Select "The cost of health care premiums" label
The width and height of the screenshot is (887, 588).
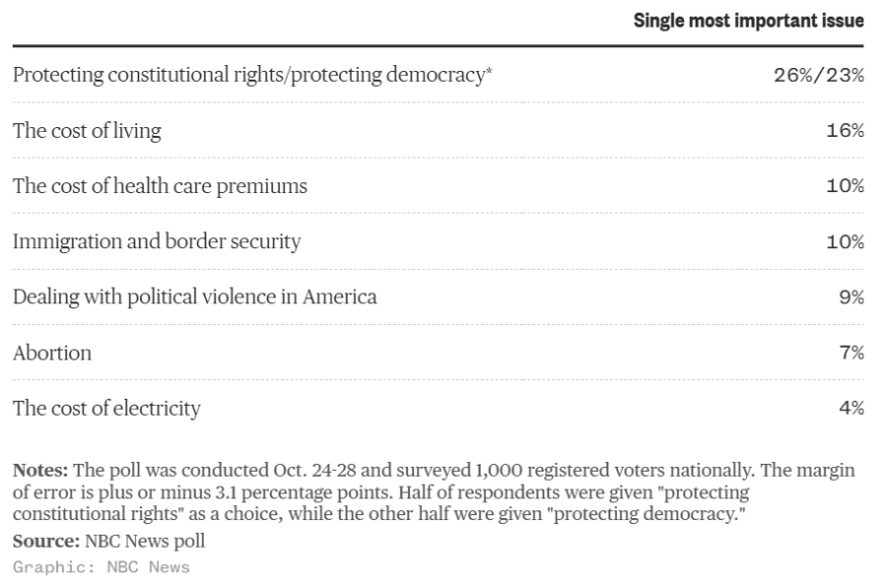[160, 186]
